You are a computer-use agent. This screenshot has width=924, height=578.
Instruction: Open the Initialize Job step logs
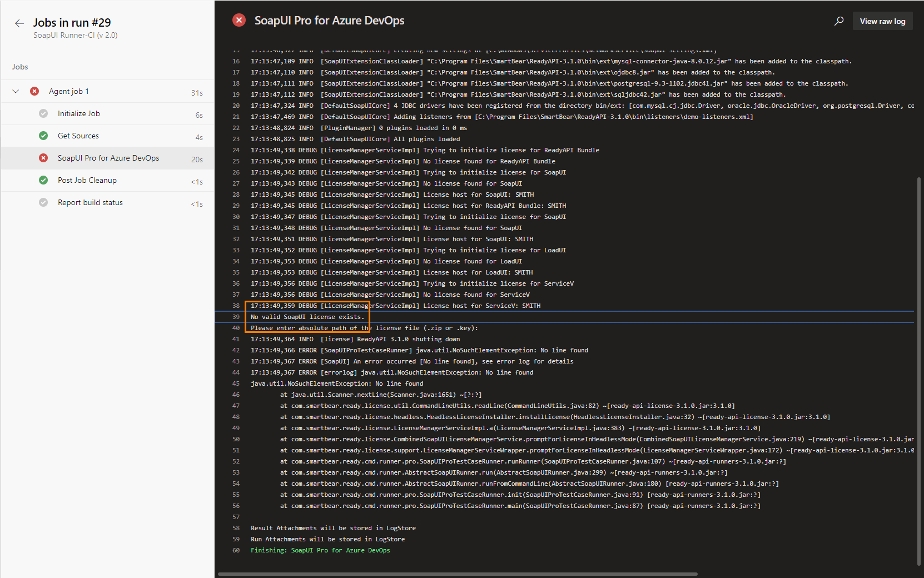(x=79, y=113)
